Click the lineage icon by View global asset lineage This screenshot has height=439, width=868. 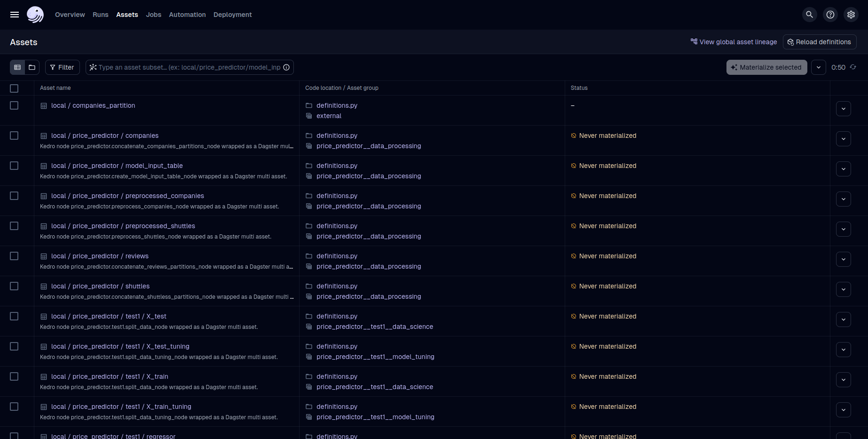(694, 41)
